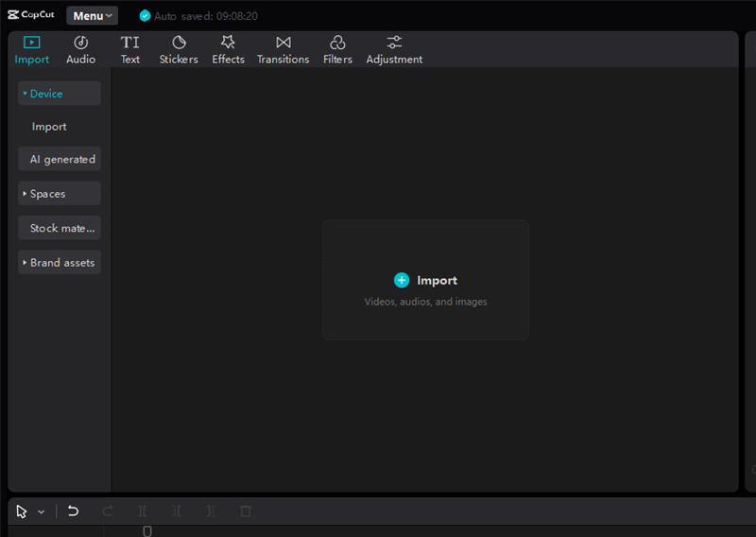756x537 pixels.
Task: Click the Redo arrow icon
Action: (x=108, y=511)
